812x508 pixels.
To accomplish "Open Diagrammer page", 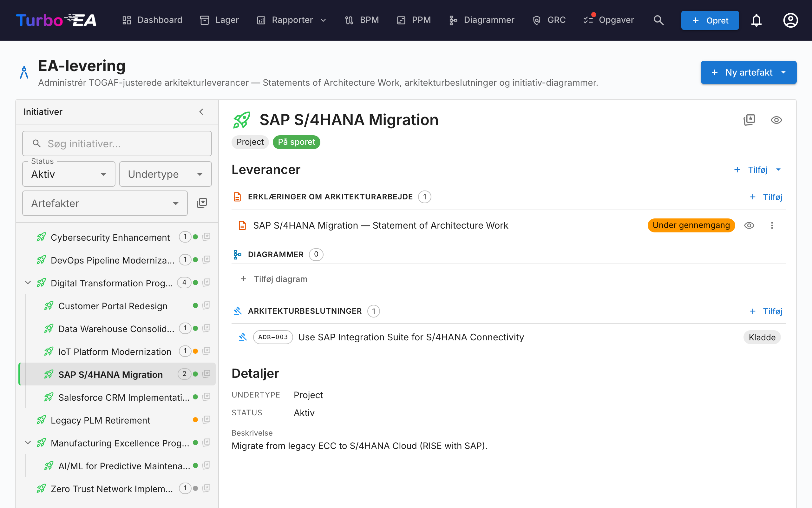I will point(481,20).
